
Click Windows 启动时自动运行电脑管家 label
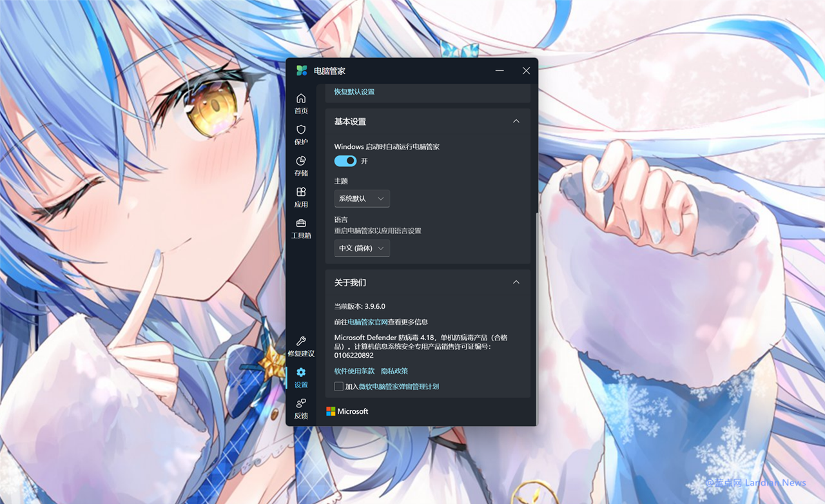tap(387, 146)
